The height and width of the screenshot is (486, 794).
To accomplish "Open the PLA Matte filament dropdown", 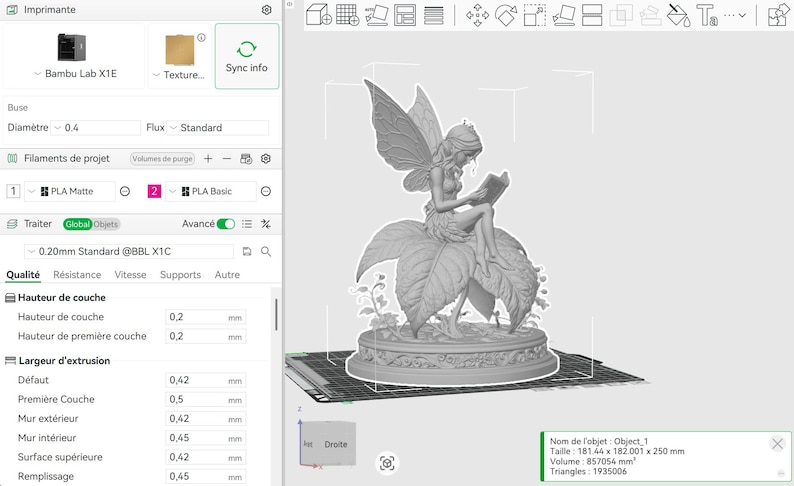I will pyautogui.click(x=70, y=191).
